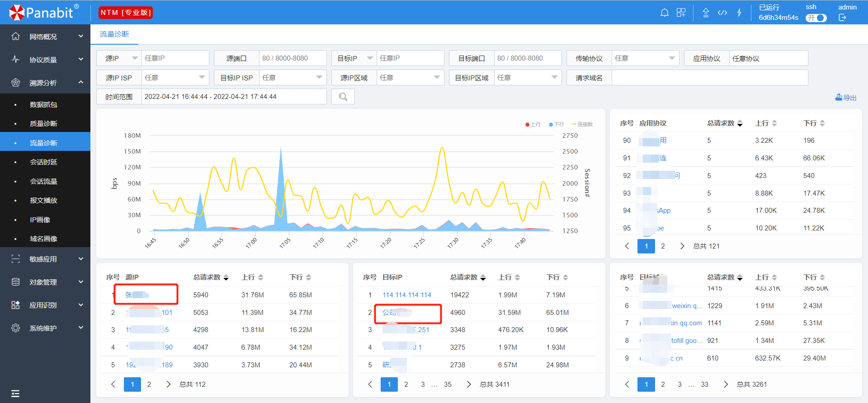Open the code brackets icon in header
This screenshot has height=403, width=868.
pos(722,13)
